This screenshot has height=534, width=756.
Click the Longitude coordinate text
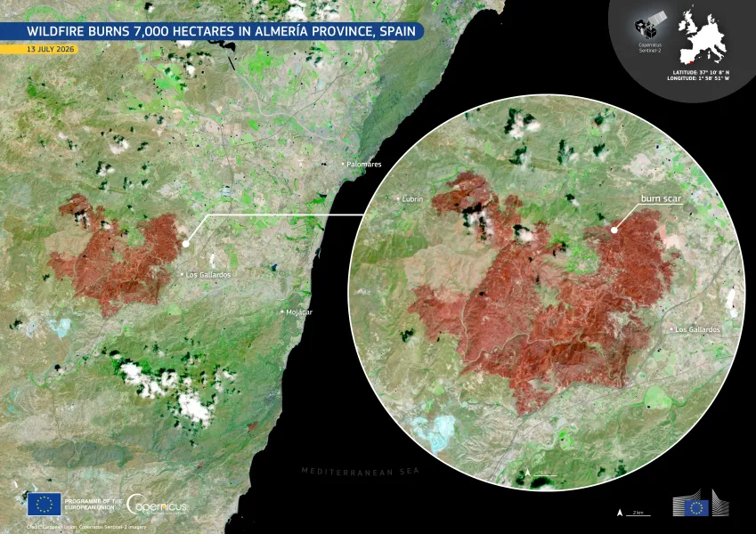click(698, 78)
